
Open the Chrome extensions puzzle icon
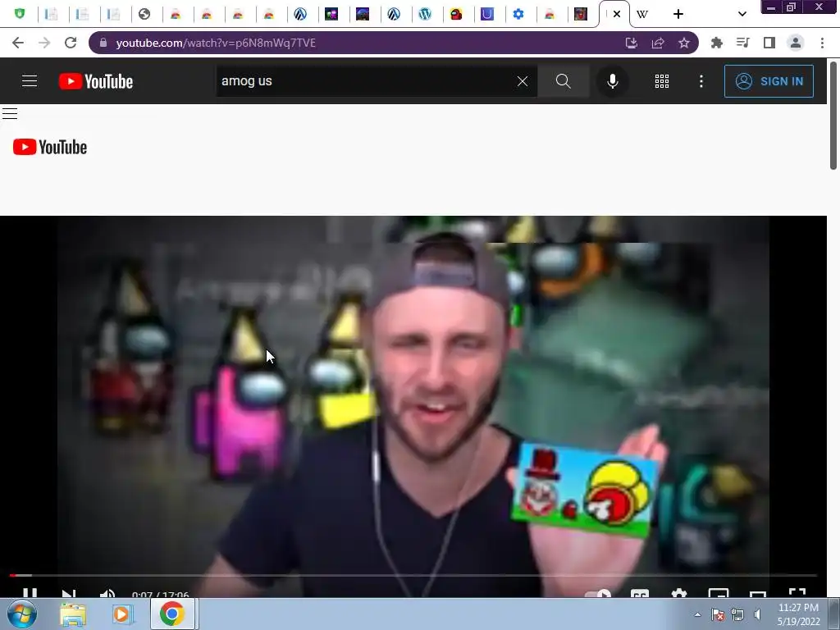[x=717, y=43]
